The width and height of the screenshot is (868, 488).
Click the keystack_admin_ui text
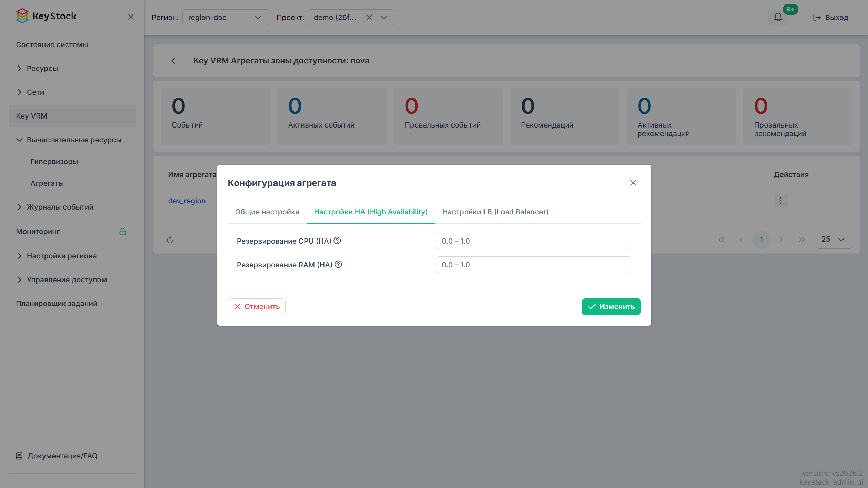pos(831,482)
